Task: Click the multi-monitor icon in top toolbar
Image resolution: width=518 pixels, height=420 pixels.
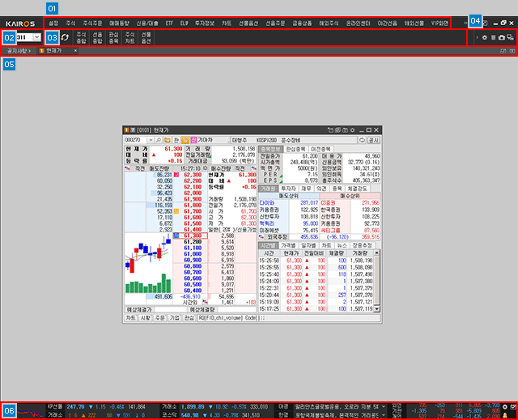Action: [x=511, y=38]
